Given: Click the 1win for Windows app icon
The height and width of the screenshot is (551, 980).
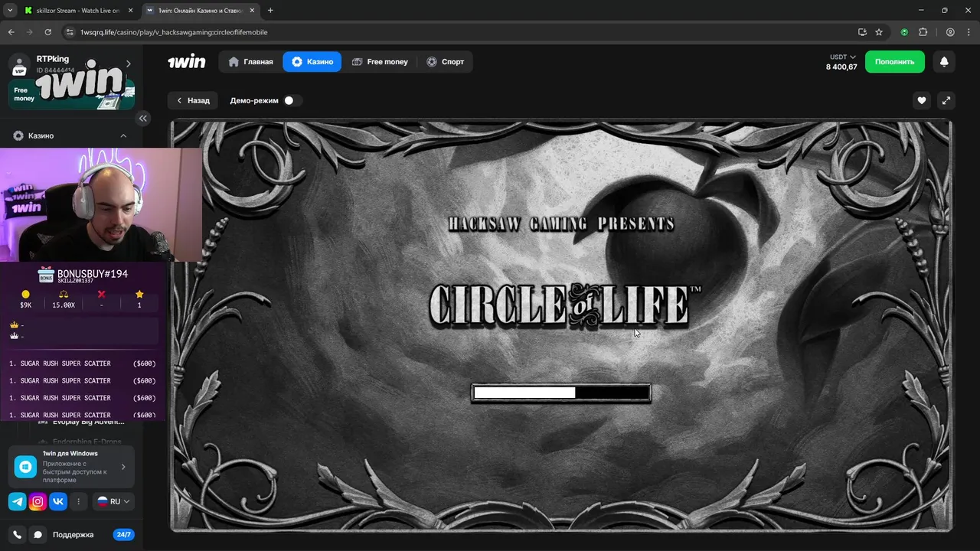Looking at the screenshot, I should coord(25,467).
